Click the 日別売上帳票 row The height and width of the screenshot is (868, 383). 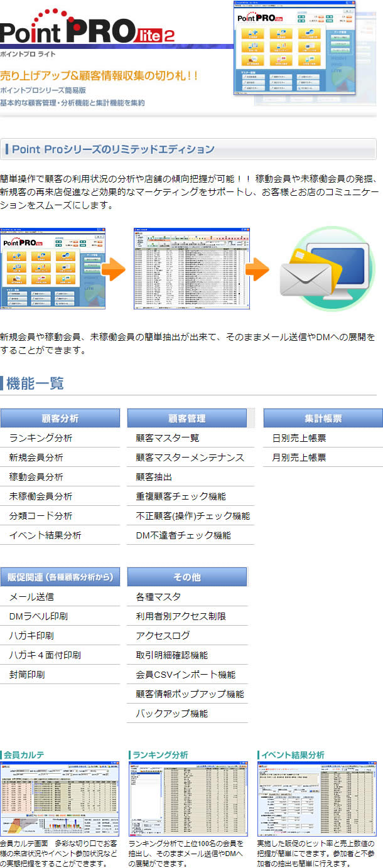(x=323, y=437)
